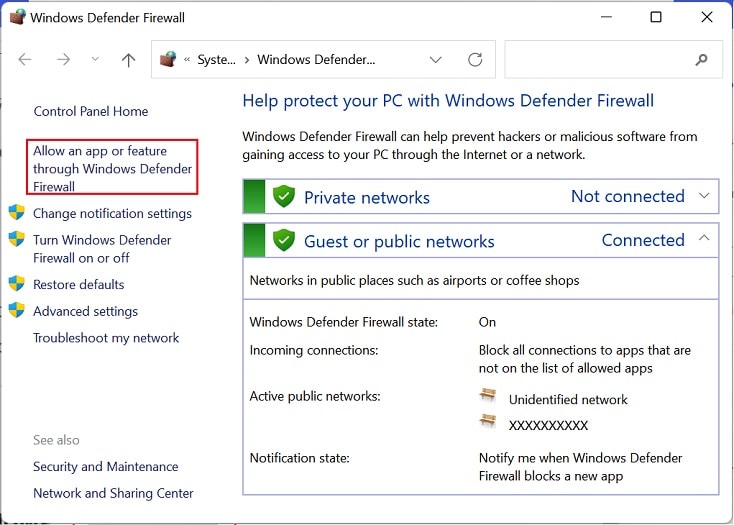The image size is (734, 525).
Task: Open Turn Windows Defender Firewall on or off
Action: (102, 249)
